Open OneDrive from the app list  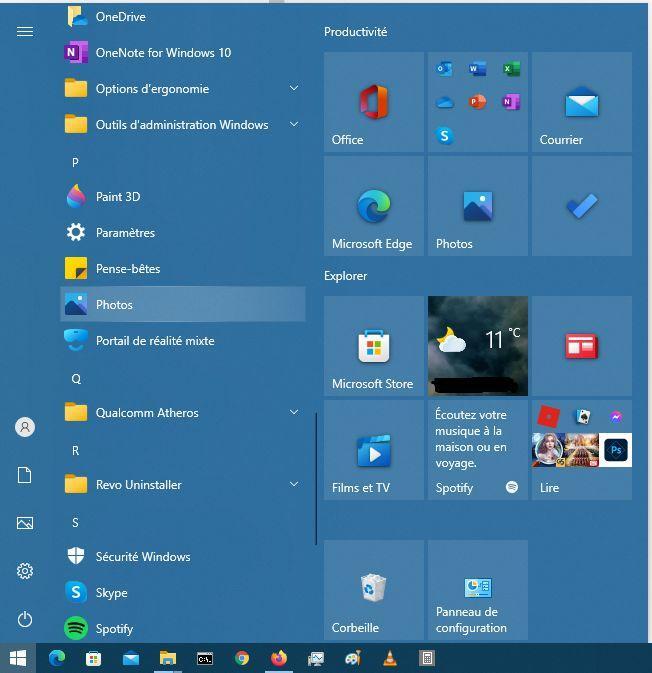(x=182, y=17)
